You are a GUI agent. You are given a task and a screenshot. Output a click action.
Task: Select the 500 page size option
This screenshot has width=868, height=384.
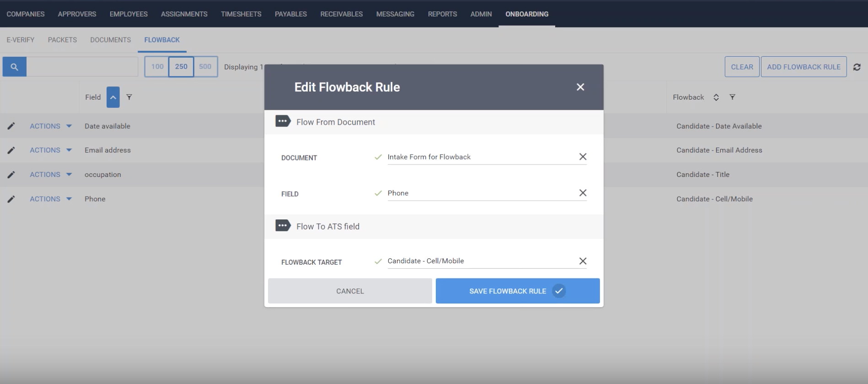[x=205, y=67]
